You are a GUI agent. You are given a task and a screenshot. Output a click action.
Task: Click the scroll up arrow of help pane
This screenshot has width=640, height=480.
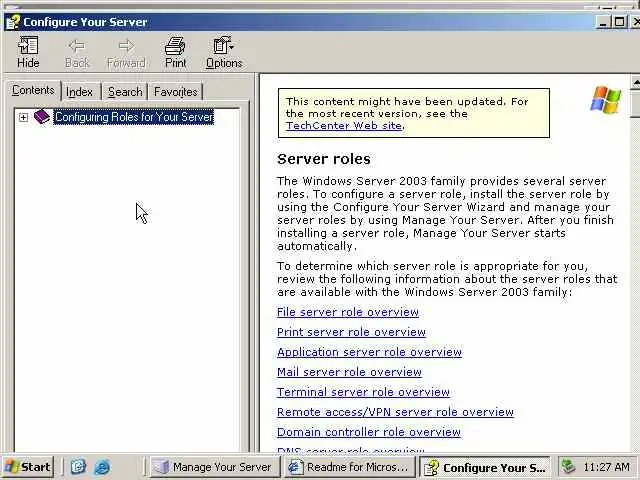636,83
